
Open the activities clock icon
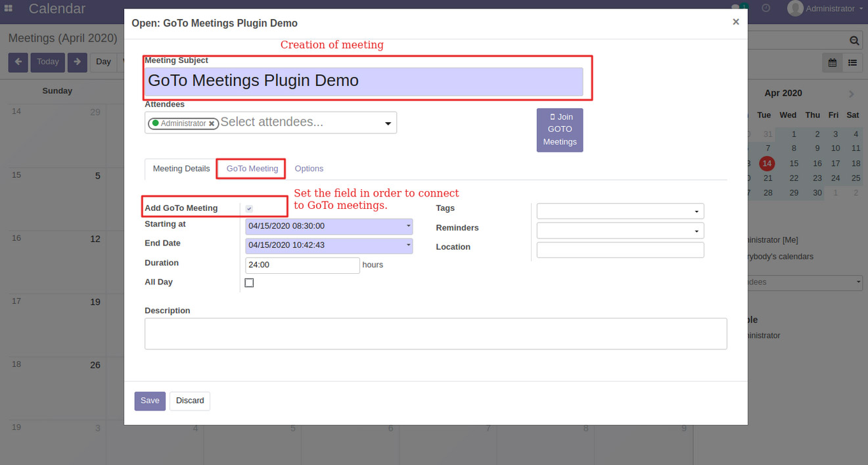pyautogui.click(x=765, y=9)
